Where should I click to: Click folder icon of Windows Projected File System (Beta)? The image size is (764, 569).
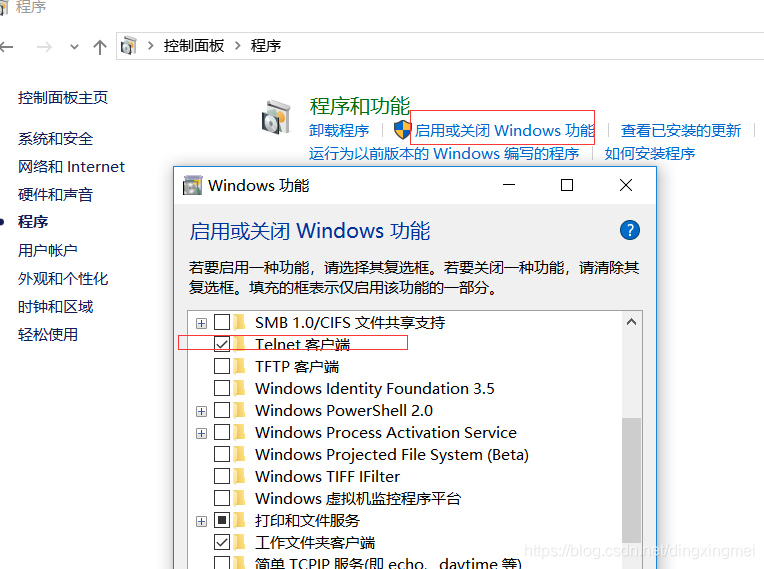tap(239, 454)
